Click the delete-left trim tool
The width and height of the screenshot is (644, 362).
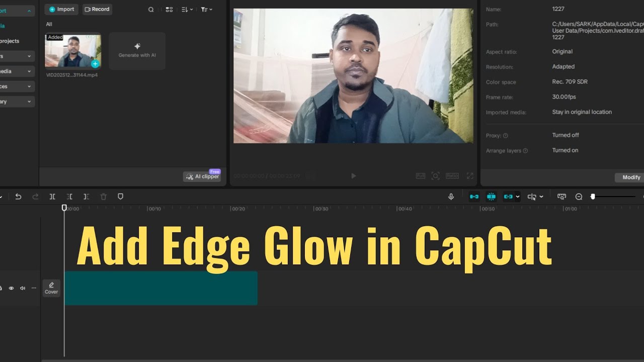pos(69,197)
